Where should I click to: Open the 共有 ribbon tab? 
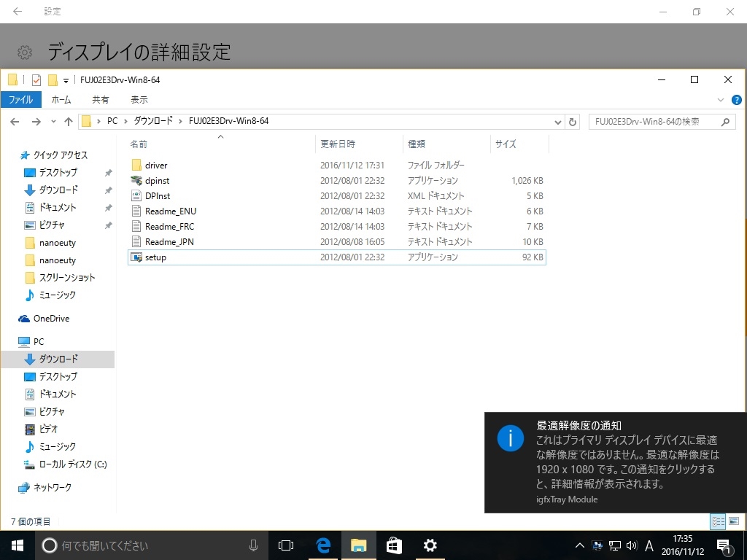[x=100, y=99]
